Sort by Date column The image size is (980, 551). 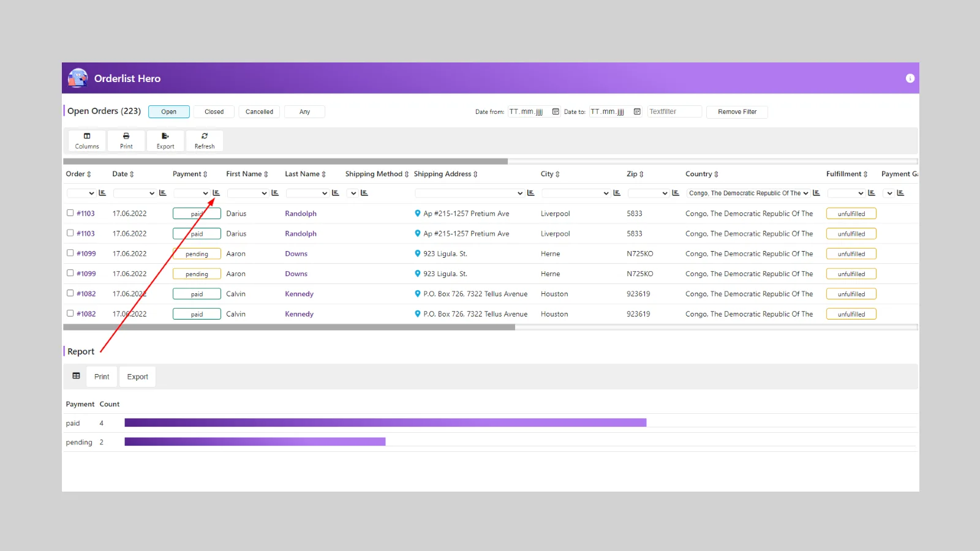[x=123, y=174]
